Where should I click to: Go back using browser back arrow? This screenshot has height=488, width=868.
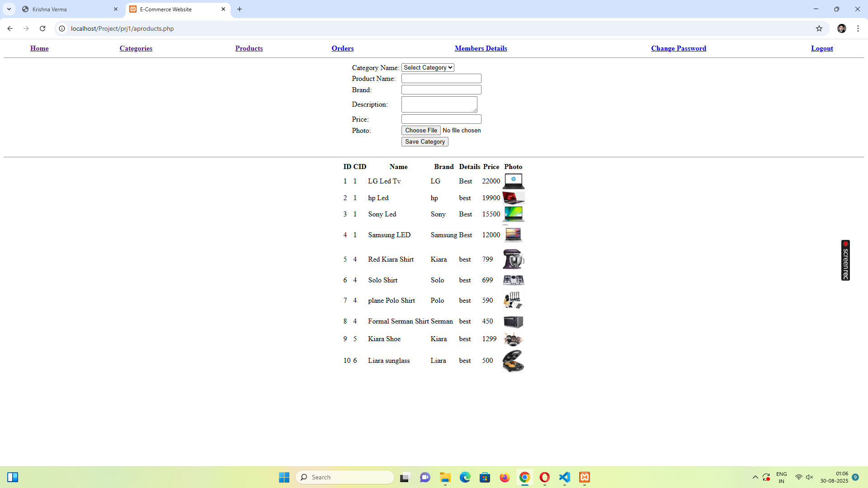pyautogui.click(x=10, y=28)
